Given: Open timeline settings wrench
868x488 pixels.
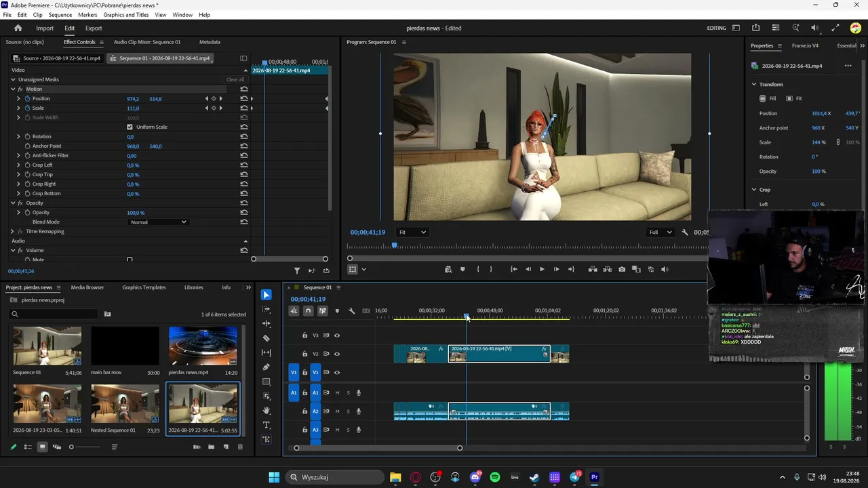Looking at the screenshot, I should pyautogui.click(x=351, y=311).
